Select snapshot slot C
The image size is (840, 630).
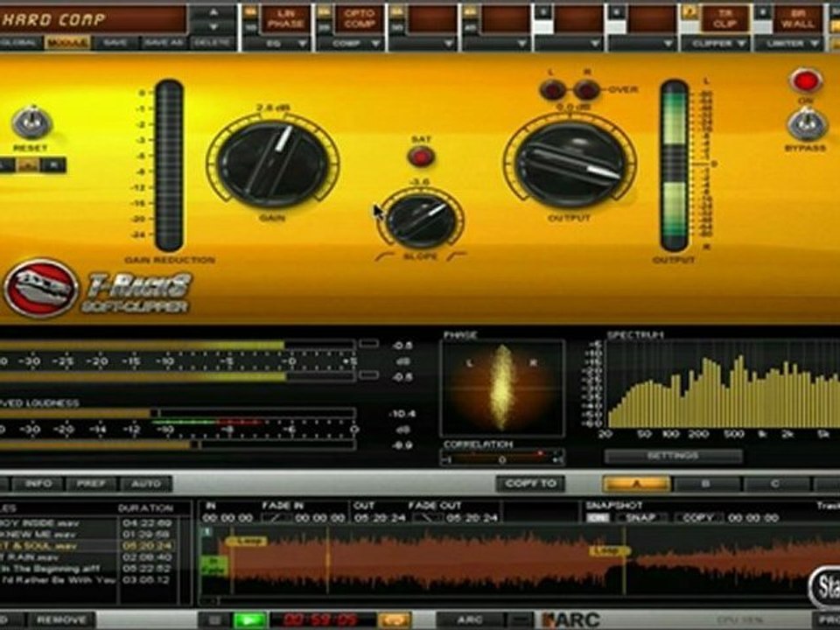click(x=775, y=484)
